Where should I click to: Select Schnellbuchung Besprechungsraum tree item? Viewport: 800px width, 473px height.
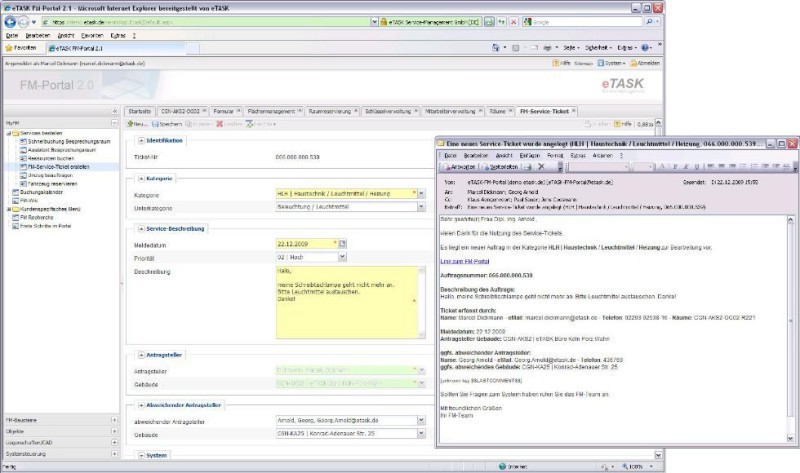pyautogui.click(x=69, y=141)
